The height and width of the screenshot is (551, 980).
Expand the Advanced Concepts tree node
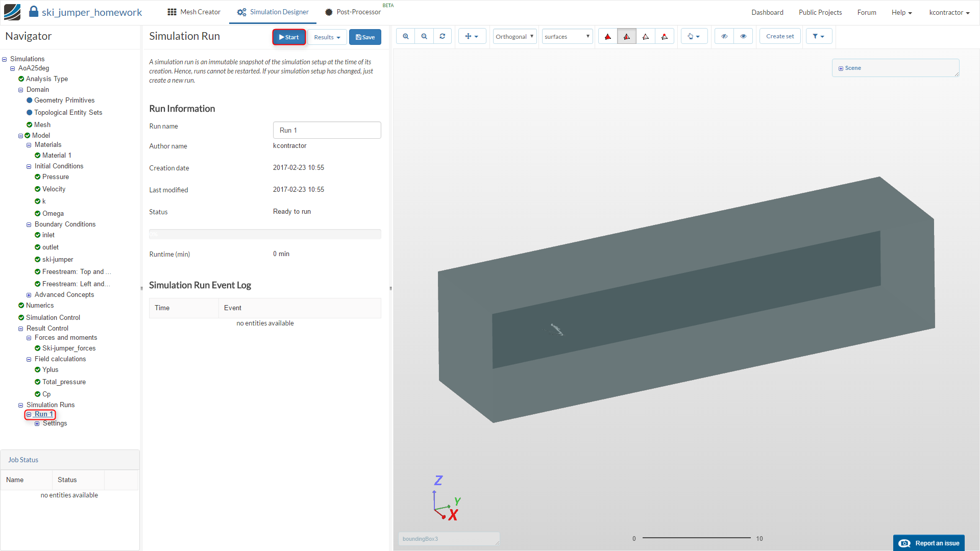29,295
